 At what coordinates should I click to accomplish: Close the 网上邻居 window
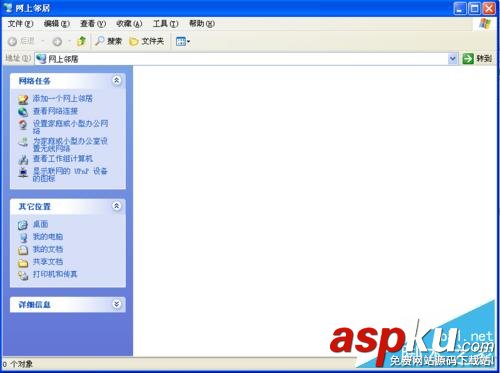click(489, 8)
